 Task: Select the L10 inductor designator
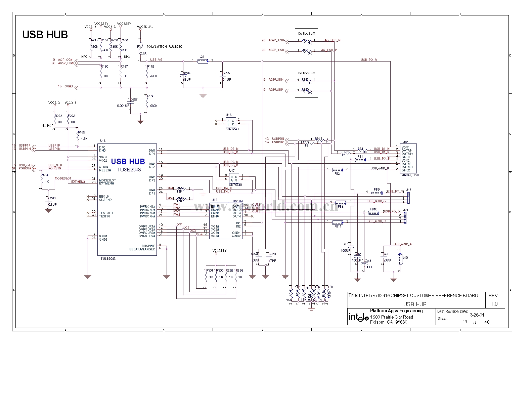tap(405, 257)
